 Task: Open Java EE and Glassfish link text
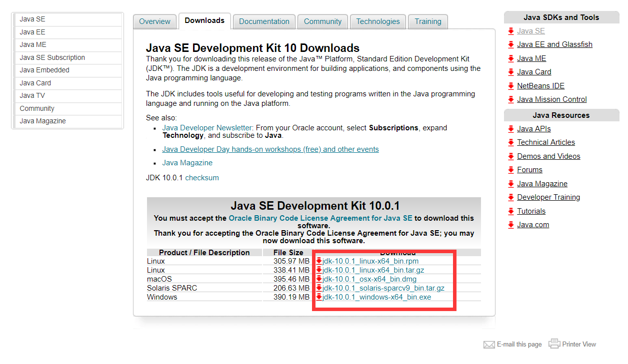[x=554, y=44]
